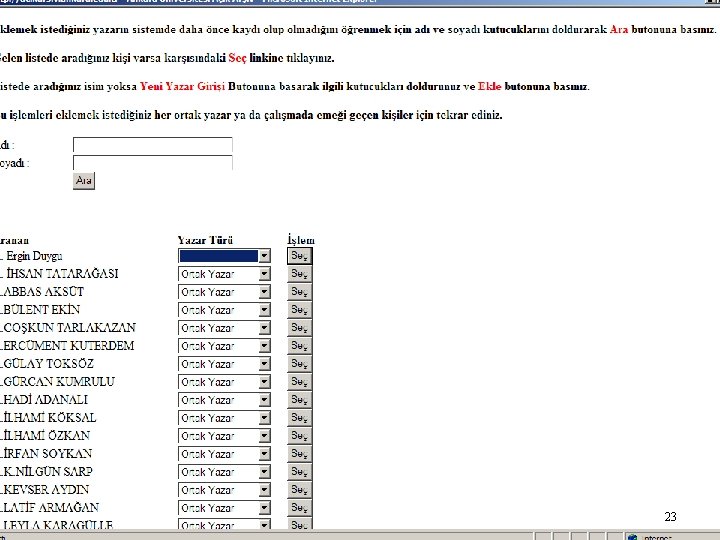Click the Adı name input field

coord(152,145)
